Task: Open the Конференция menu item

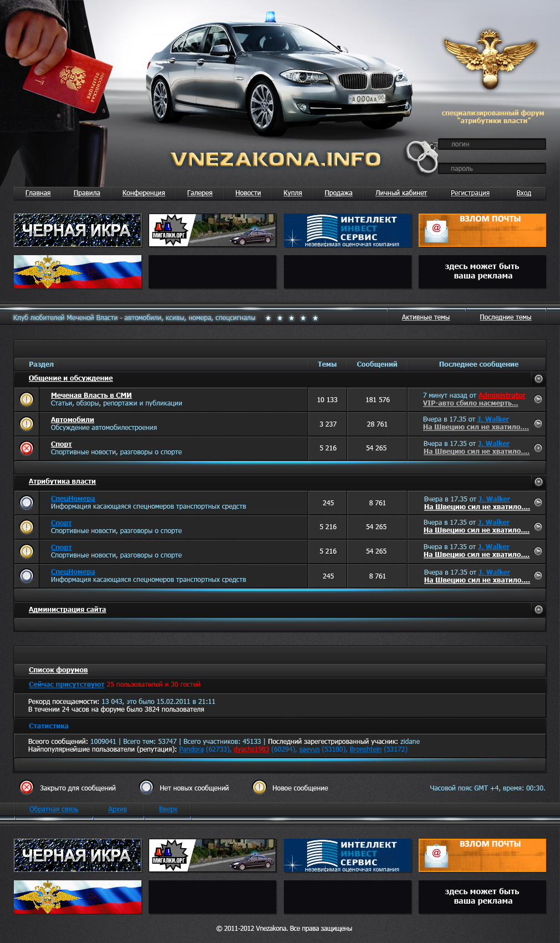Action: coord(144,193)
